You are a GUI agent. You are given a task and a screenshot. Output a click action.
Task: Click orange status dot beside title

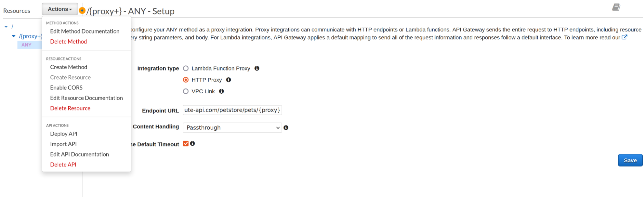82,11
